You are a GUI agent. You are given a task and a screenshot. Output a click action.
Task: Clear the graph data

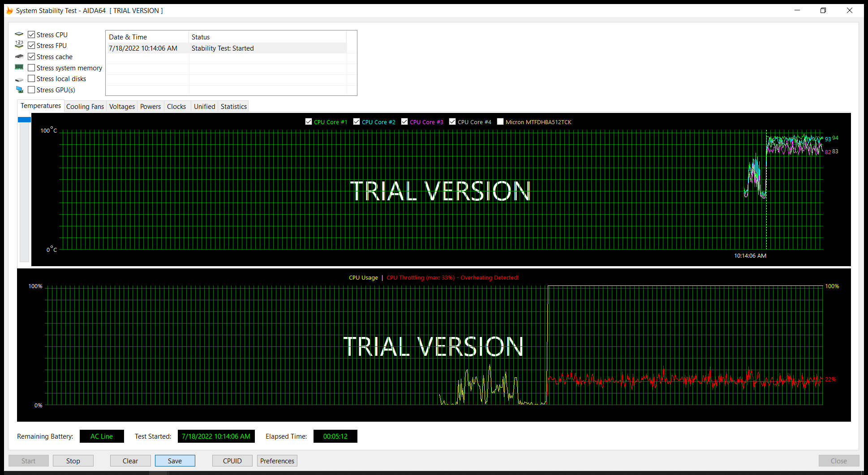tap(130, 461)
